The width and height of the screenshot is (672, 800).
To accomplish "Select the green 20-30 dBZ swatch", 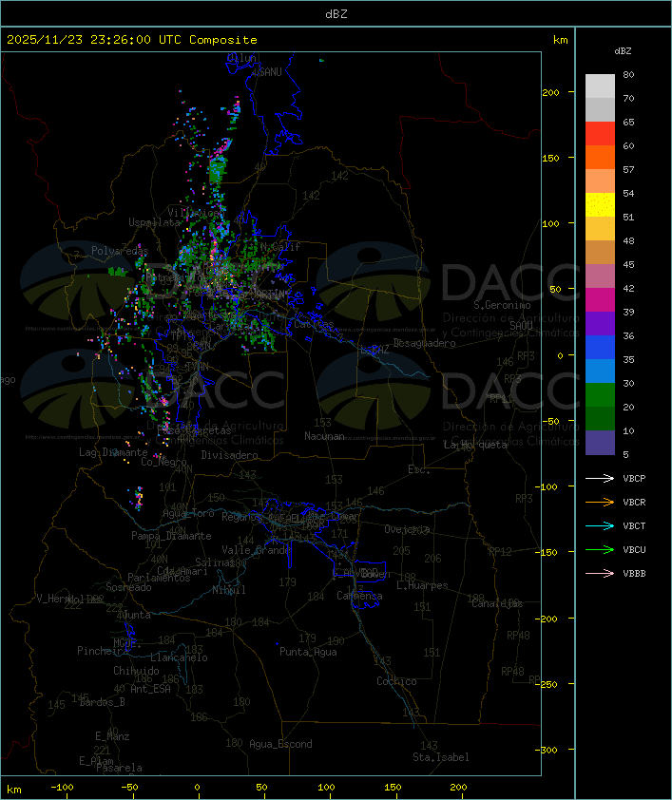I will tap(600, 395).
